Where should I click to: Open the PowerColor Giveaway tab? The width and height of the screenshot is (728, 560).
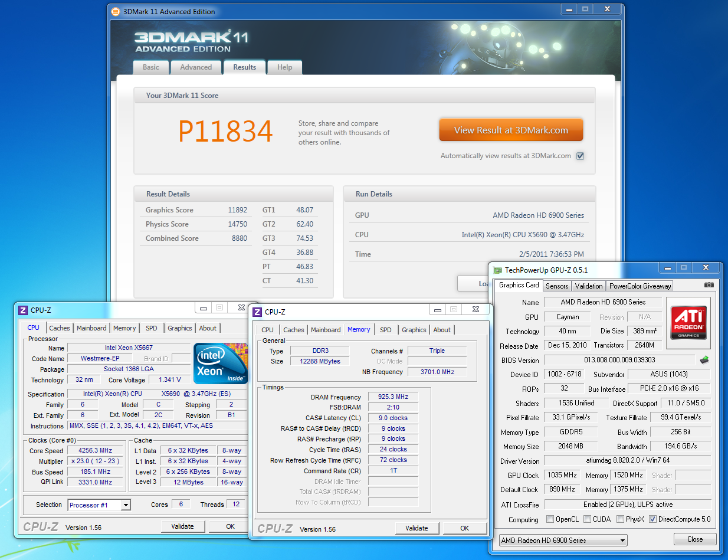(x=640, y=286)
